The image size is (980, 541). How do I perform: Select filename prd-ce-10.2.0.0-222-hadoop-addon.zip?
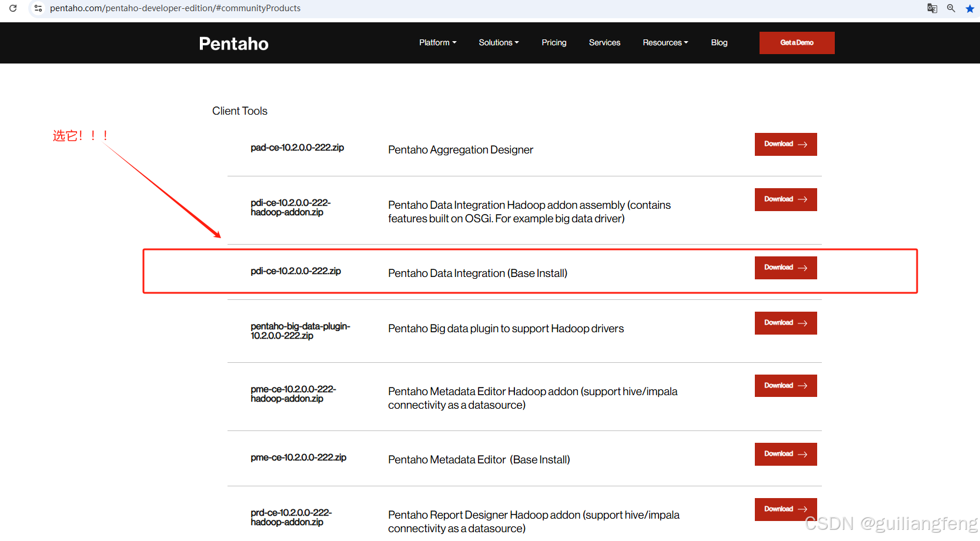[x=291, y=517]
